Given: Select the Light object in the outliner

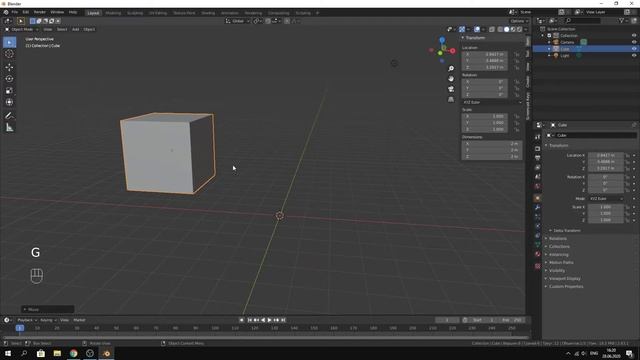Looking at the screenshot, I should point(565,56).
